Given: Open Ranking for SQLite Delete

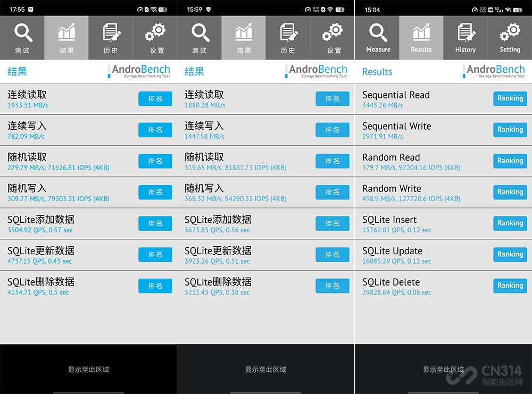Looking at the screenshot, I should 510,286.
